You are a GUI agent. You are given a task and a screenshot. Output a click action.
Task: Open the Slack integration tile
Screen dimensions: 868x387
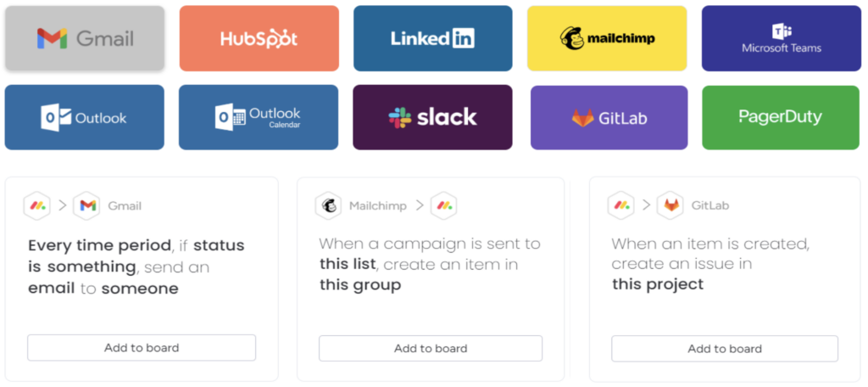[432, 117]
